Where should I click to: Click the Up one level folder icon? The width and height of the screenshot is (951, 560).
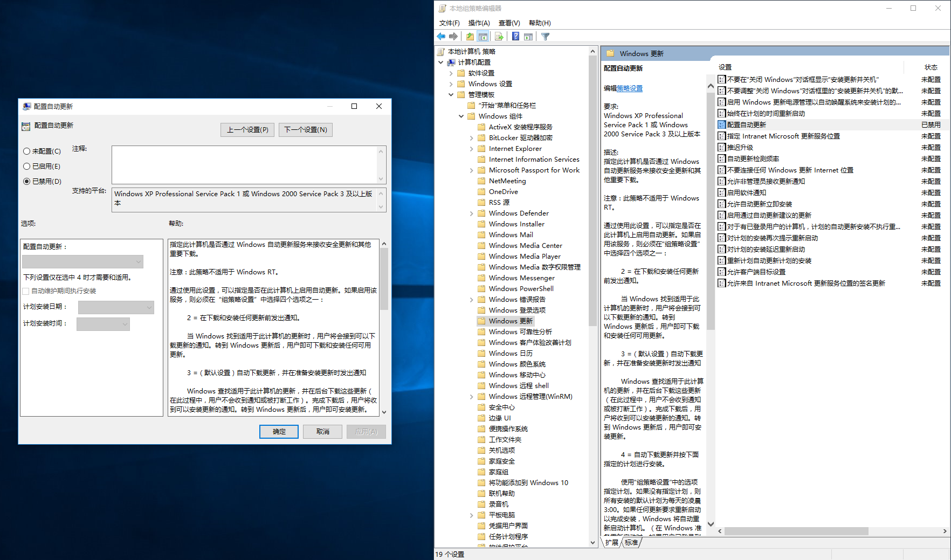(x=470, y=37)
